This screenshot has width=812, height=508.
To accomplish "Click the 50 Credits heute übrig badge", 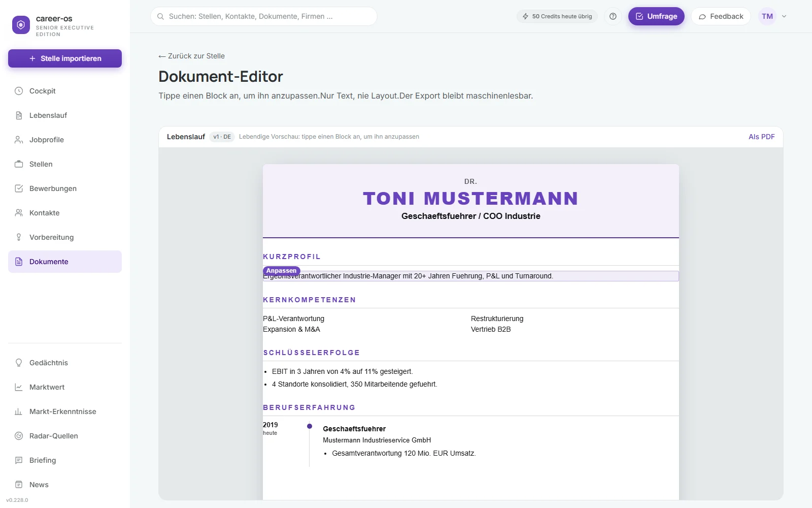I will click(x=557, y=16).
